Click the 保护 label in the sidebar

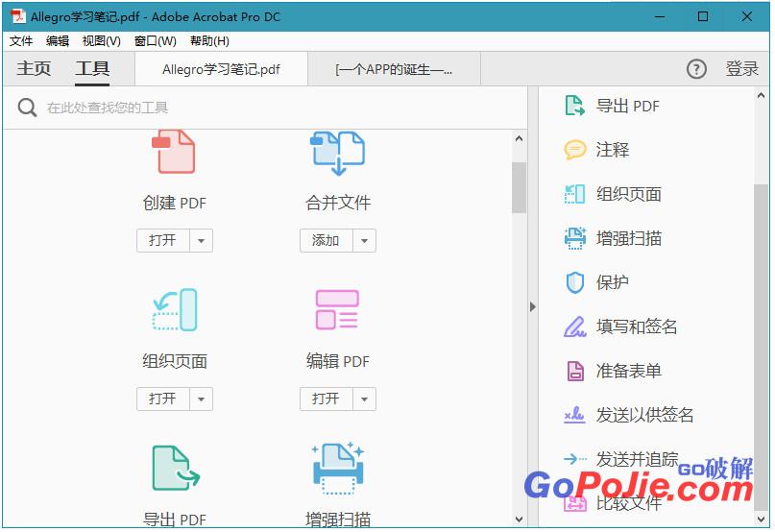(613, 282)
